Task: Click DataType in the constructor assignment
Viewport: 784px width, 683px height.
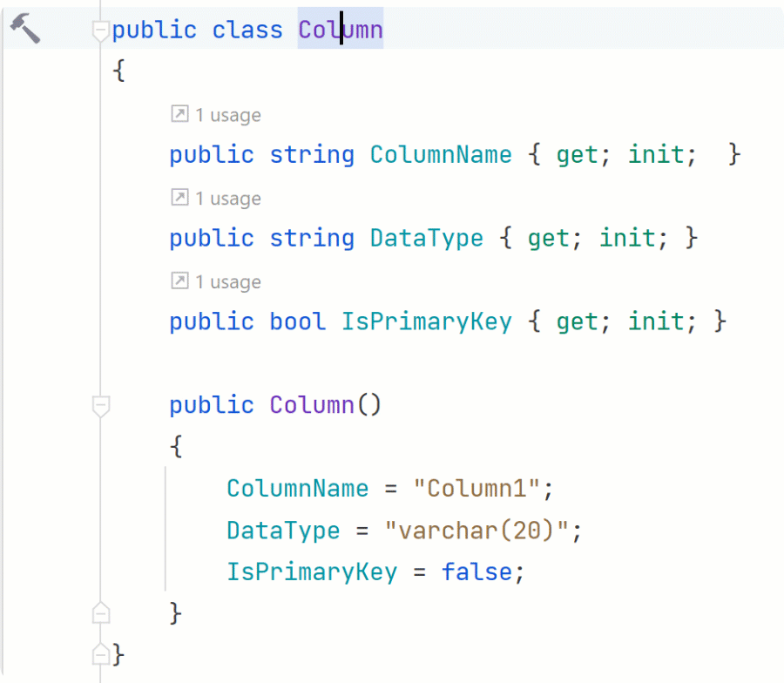Action: [x=283, y=531]
